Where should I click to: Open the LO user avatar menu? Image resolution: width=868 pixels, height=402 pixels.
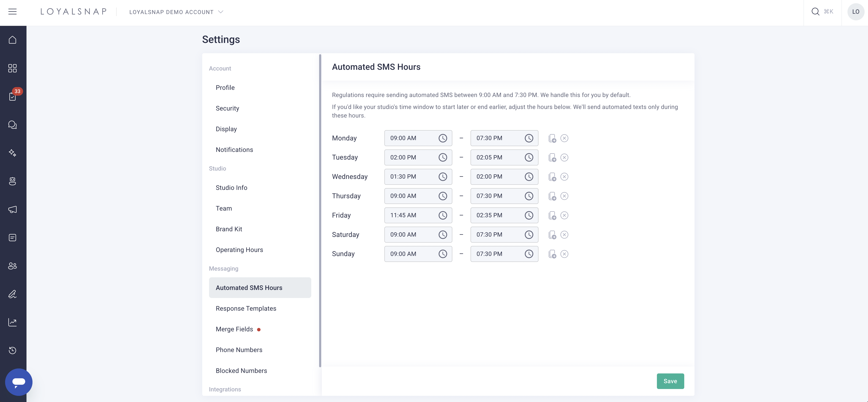[856, 12]
